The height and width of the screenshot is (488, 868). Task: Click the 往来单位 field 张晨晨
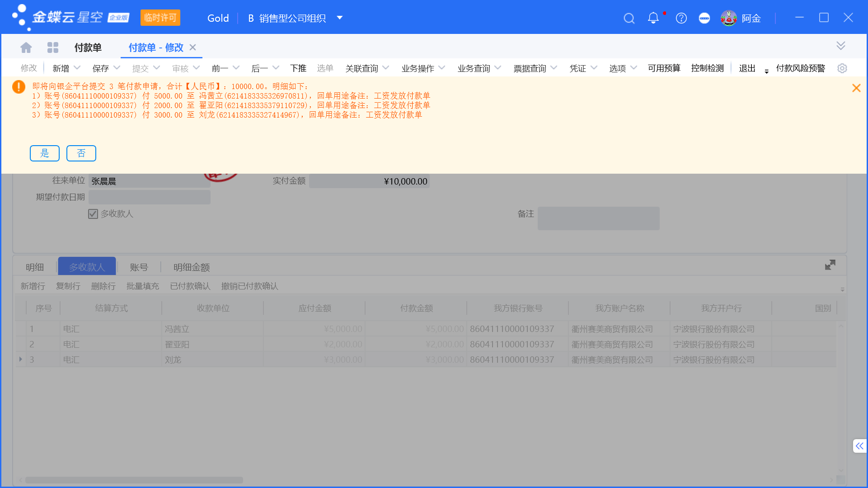click(x=150, y=181)
